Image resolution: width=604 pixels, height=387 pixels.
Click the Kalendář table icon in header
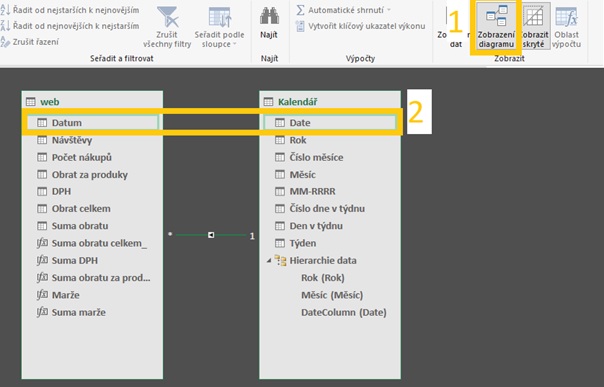pos(268,102)
